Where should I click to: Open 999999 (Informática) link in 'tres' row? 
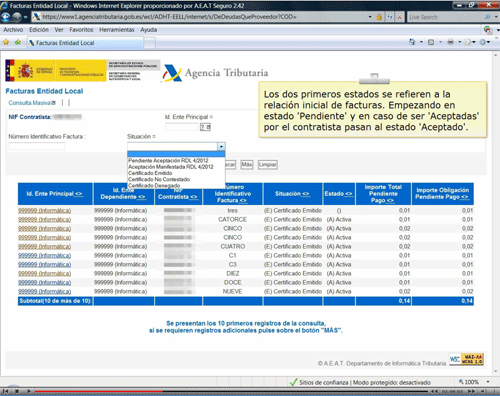(x=44, y=211)
